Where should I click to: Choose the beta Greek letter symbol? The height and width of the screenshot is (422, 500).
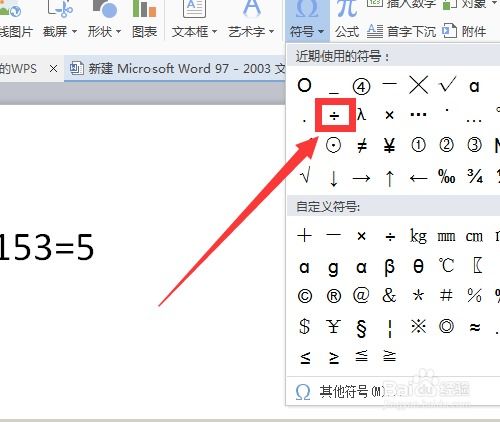point(390,267)
